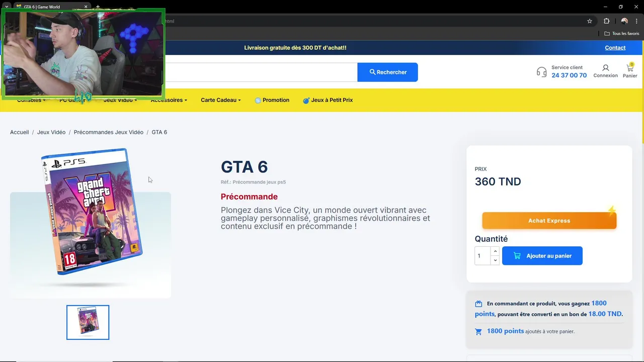Click the 360 TND price text
The image size is (644, 362).
coord(498,182)
